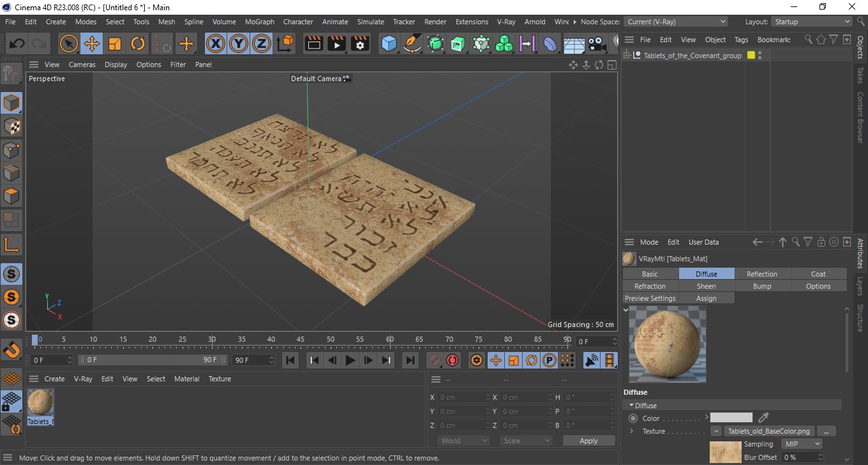Collapse the Diffuse section triangle

pos(632,406)
